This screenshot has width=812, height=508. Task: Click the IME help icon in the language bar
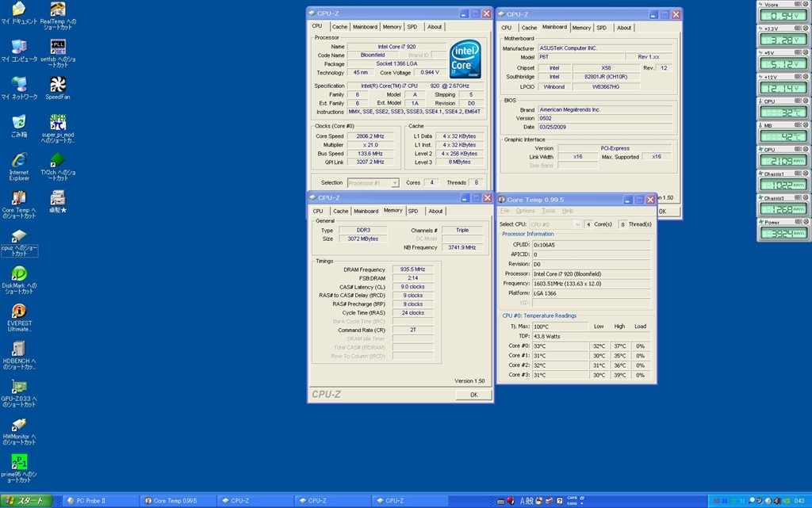point(559,501)
